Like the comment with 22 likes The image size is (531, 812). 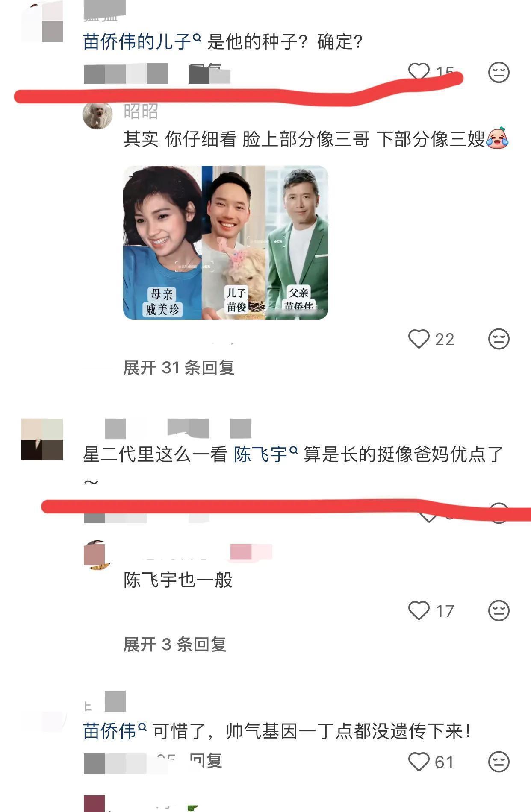(x=419, y=339)
